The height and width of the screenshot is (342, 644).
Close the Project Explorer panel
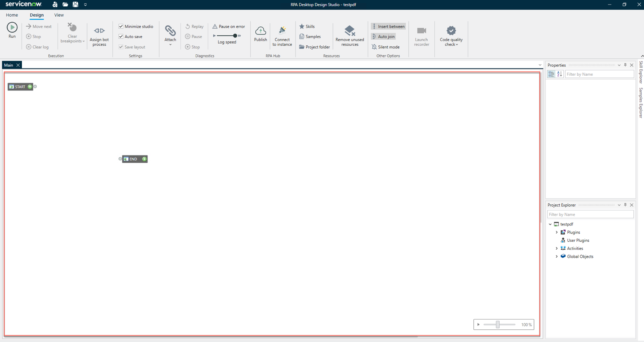pos(631,205)
